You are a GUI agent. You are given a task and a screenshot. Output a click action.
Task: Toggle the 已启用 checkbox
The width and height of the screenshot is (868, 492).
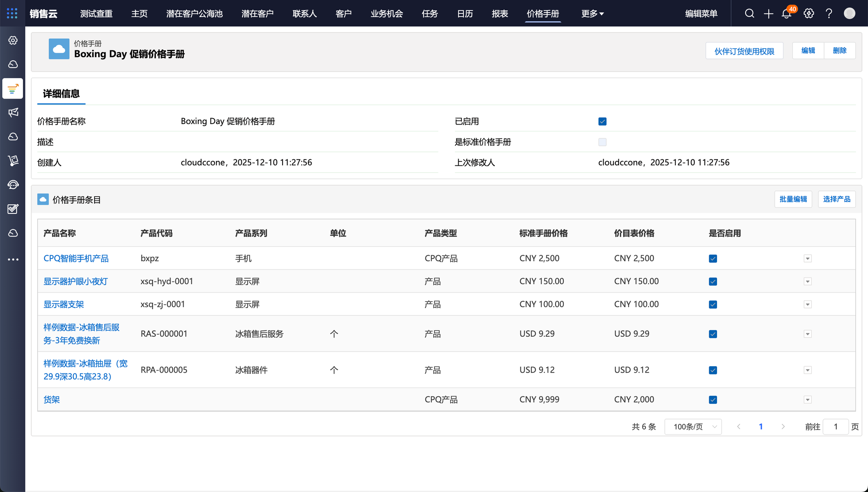pos(602,121)
